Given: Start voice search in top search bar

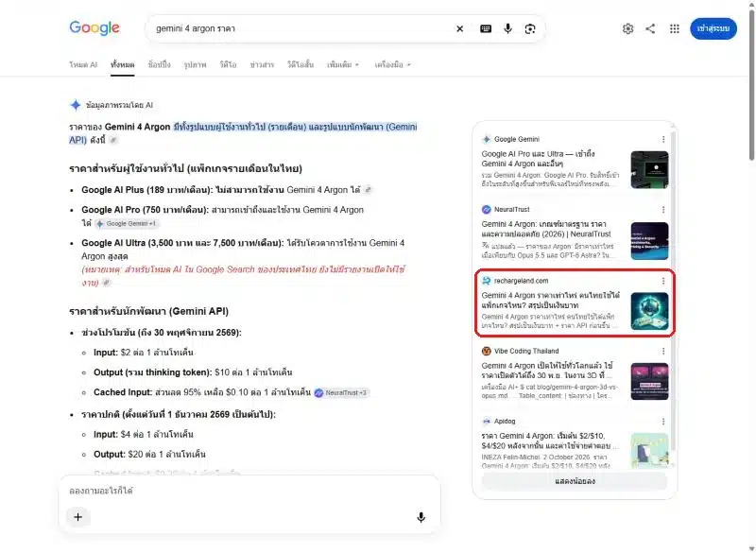Looking at the screenshot, I should coord(507,29).
